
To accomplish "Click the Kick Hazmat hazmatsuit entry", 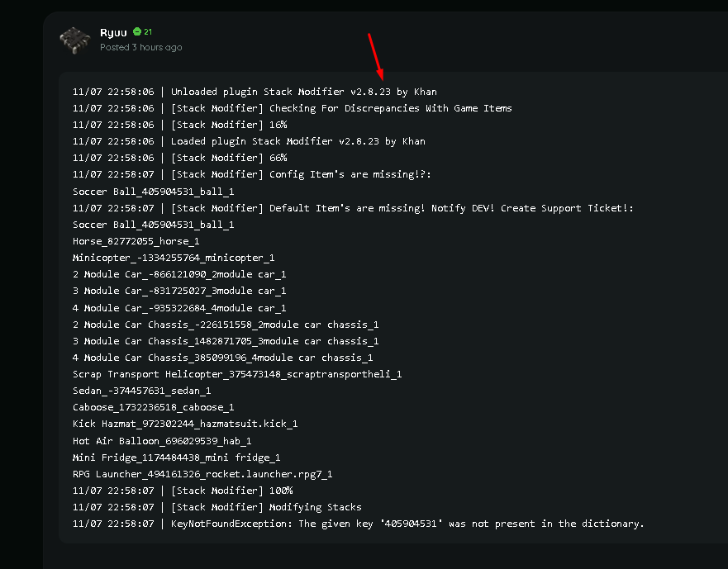I will [x=185, y=424].
